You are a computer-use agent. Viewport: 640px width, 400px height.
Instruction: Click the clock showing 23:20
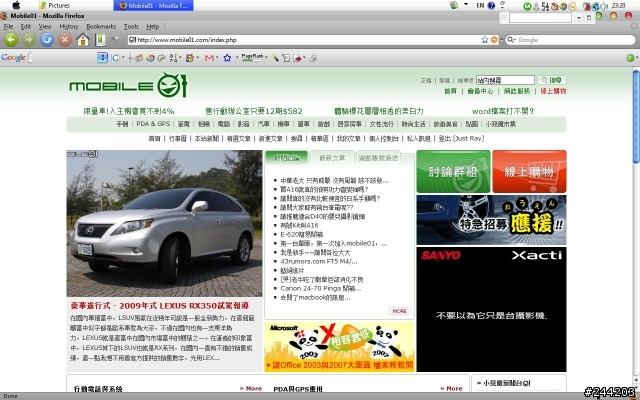(x=619, y=5)
